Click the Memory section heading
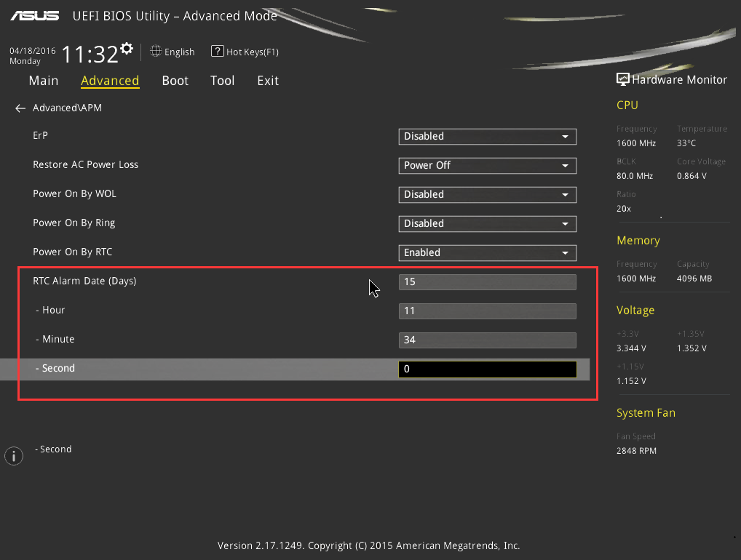 coord(638,240)
